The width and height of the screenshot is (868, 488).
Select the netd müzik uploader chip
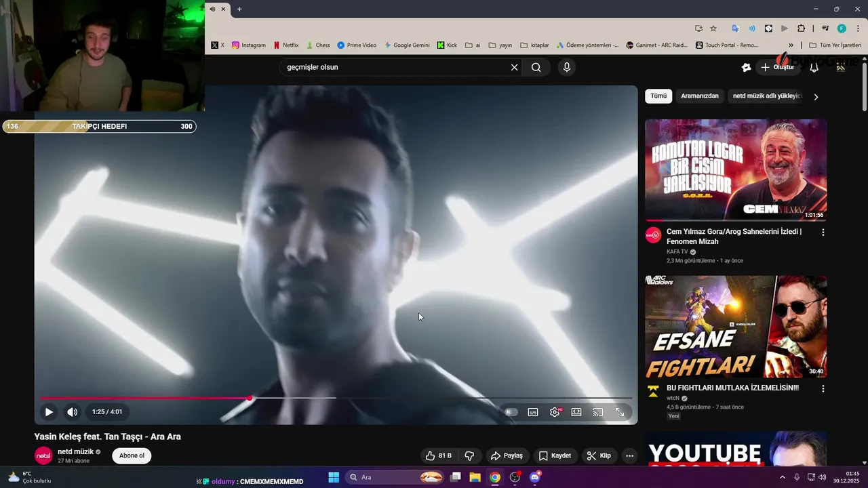click(767, 96)
